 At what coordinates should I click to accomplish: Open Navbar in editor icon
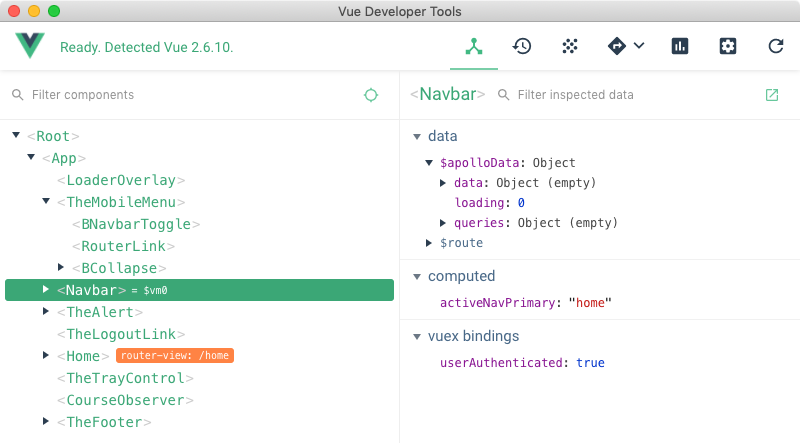coord(772,95)
